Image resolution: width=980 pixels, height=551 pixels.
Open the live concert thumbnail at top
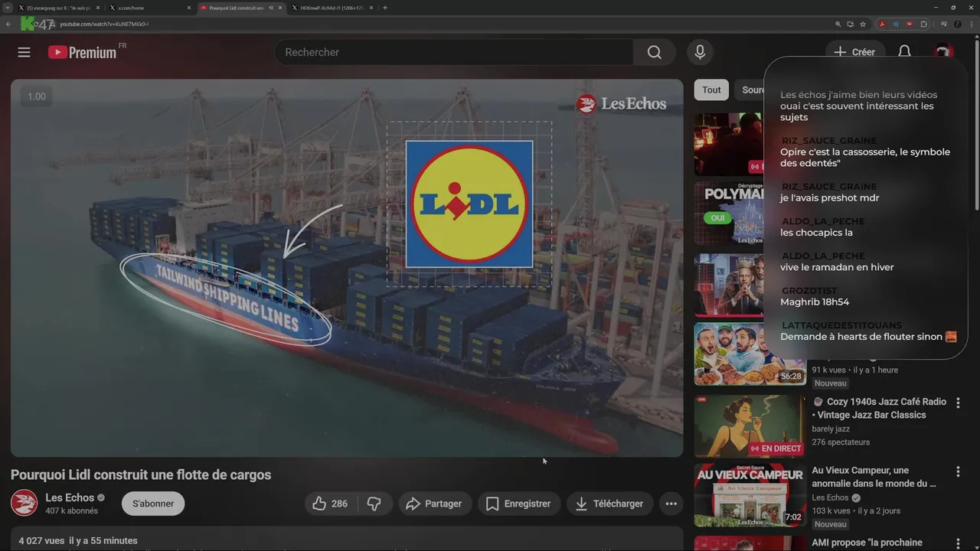click(729, 145)
